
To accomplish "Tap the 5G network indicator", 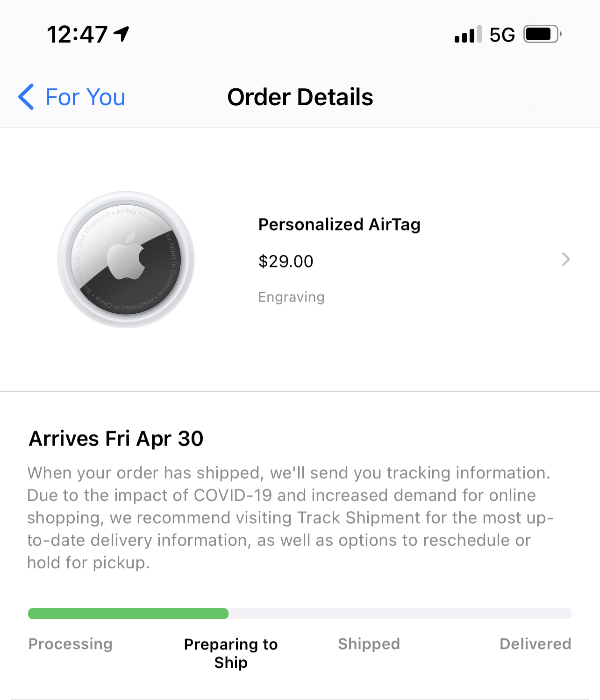I will pos(502,35).
